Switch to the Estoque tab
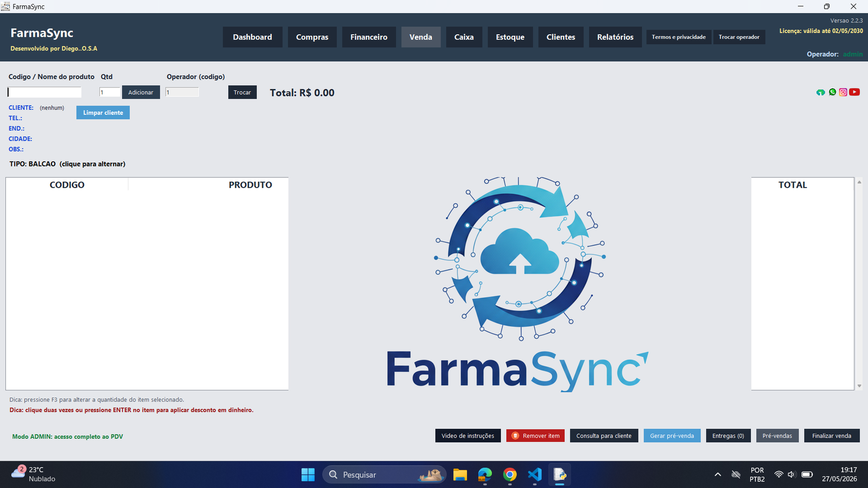The image size is (868, 488). point(510,37)
